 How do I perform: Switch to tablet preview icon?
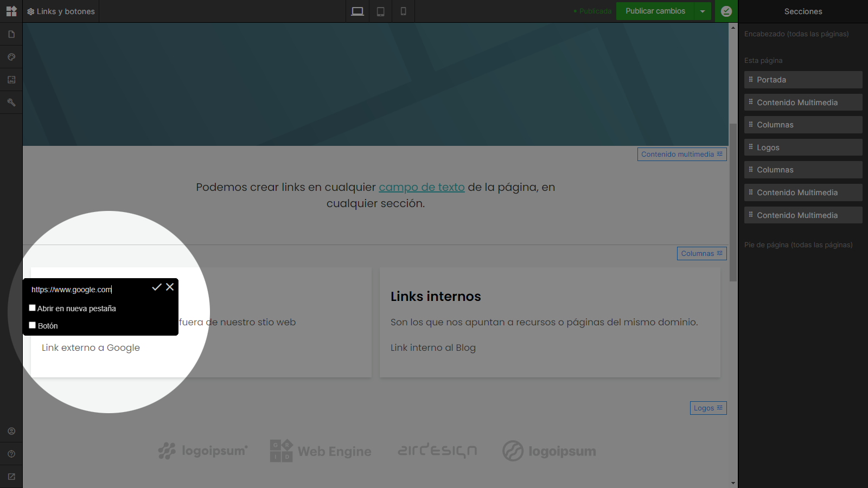click(x=381, y=11)
